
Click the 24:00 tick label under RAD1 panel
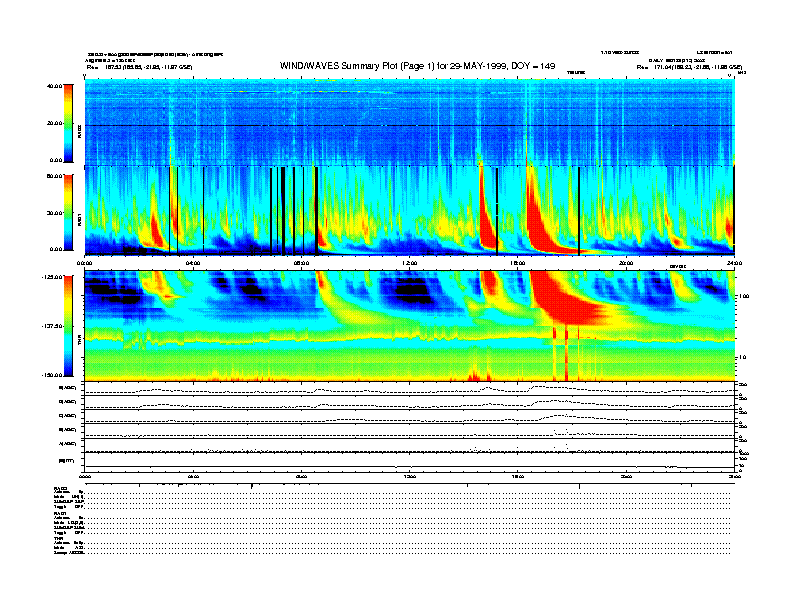[734, 263]
